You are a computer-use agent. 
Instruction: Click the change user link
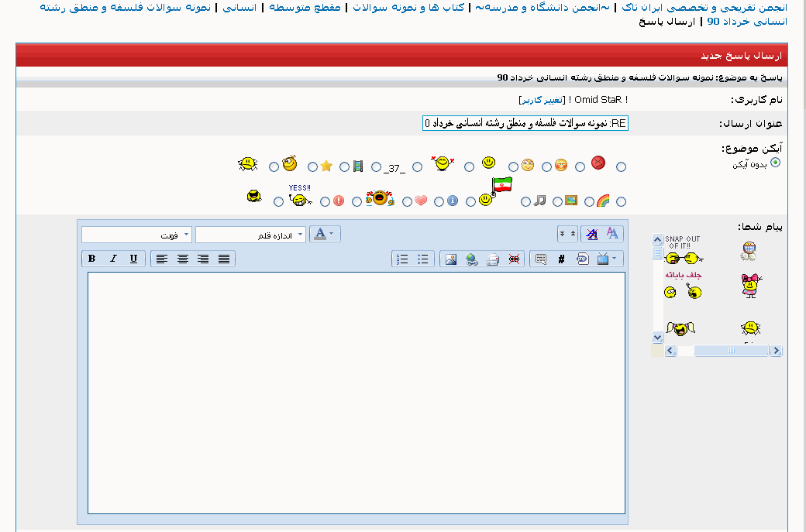tap(542, 100)
